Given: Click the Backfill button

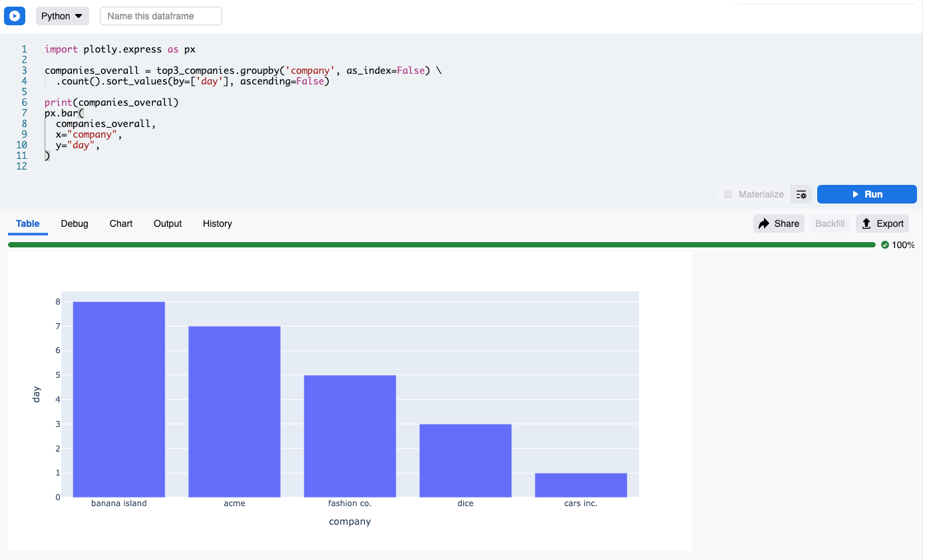Looking at the screenshot, I should (829, 223).
